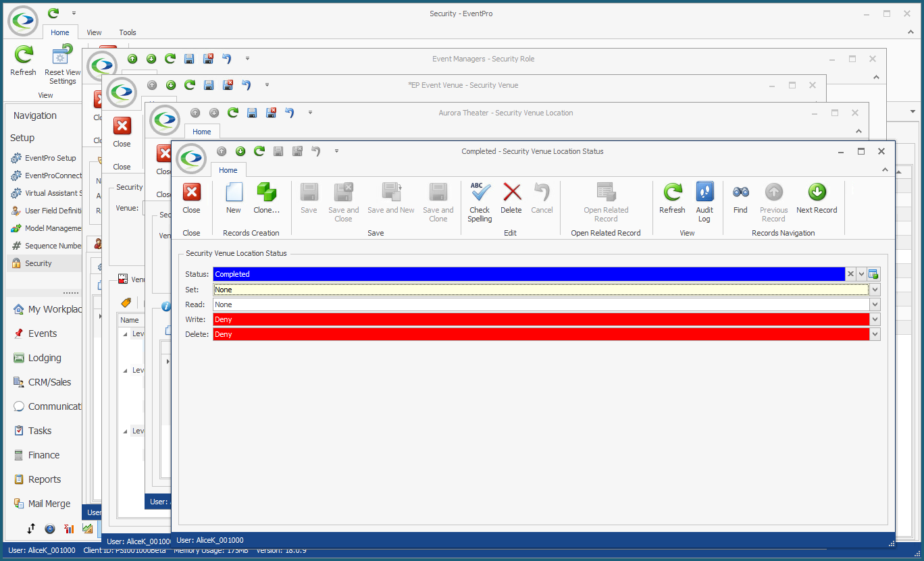This screenshot has width=924, height=561.
Task: Click the blue Status field showing Completed
Action: 529,274
